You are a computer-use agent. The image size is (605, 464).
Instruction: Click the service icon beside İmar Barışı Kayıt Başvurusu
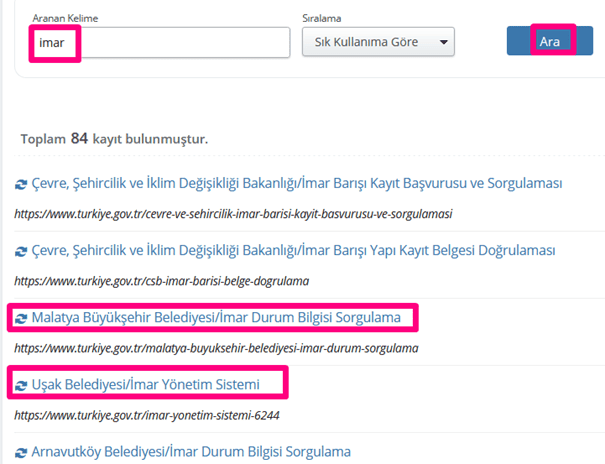click(x=21, y=185)
